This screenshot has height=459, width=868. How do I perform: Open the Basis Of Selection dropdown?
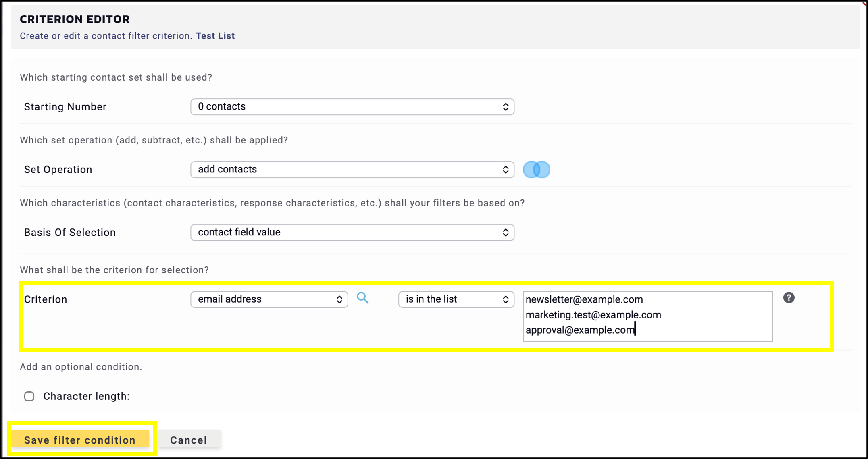coord(352,233)
